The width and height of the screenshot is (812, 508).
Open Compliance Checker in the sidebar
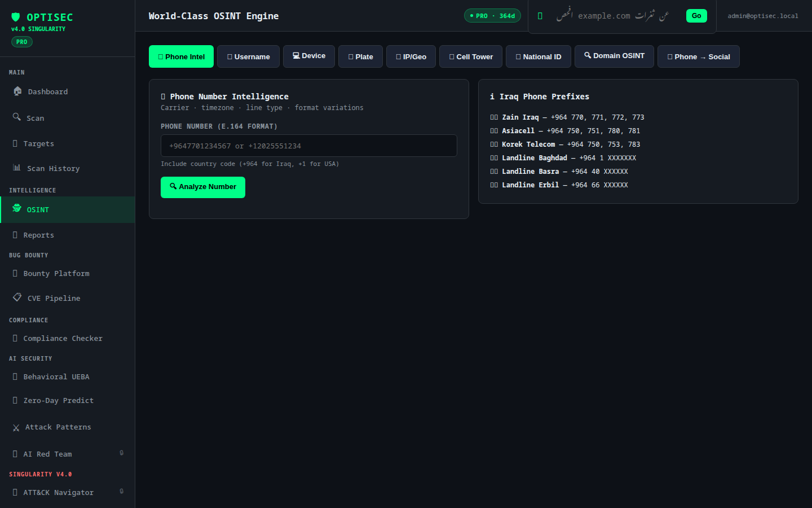pyautogui.click(x=68, y=339)
